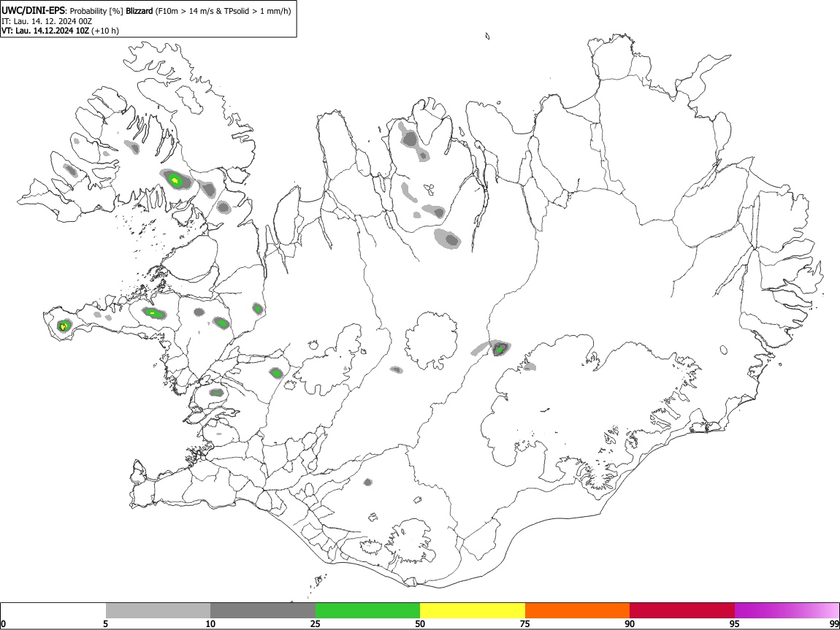Click the 'Blizzard' word in the title
The height and width of the screenshot is (630, 840).
point(140,11)
